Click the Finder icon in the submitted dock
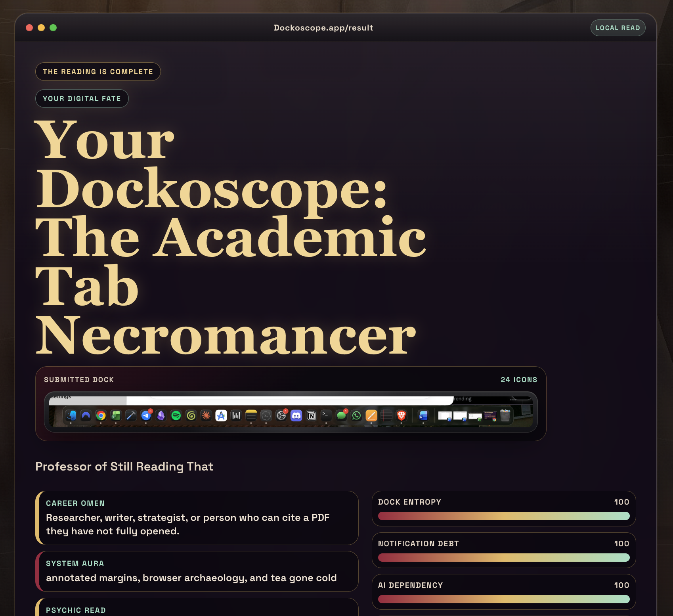The width and height of the screenshot is (673, 616). click(x=71, y=415)
